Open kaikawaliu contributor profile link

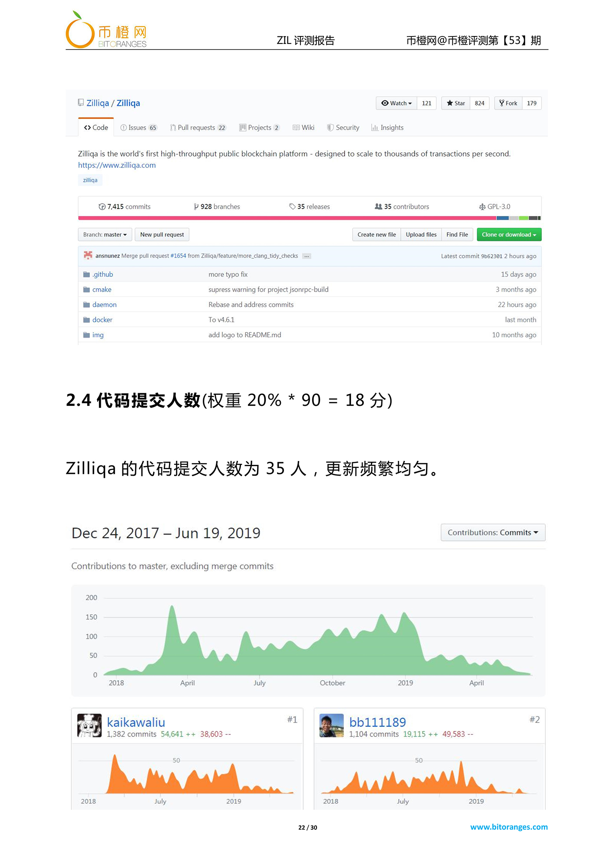click(x=136, y=722)
